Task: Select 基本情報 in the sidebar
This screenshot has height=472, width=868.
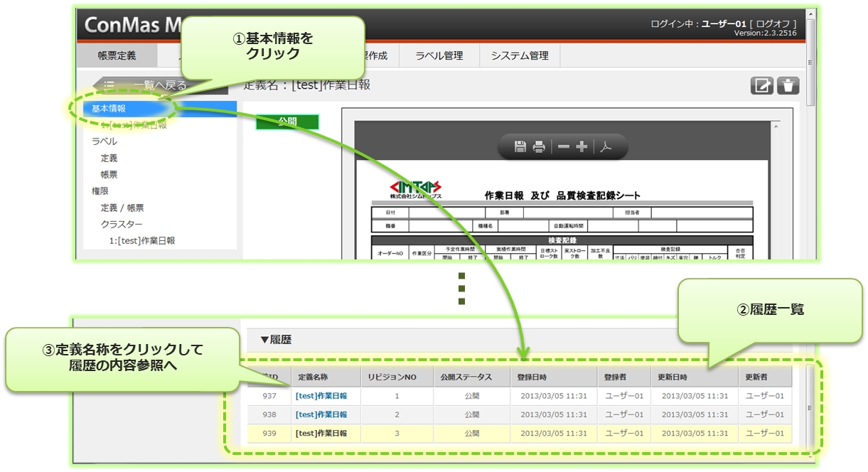Action: pyautogui.click(x=109, y=108)
